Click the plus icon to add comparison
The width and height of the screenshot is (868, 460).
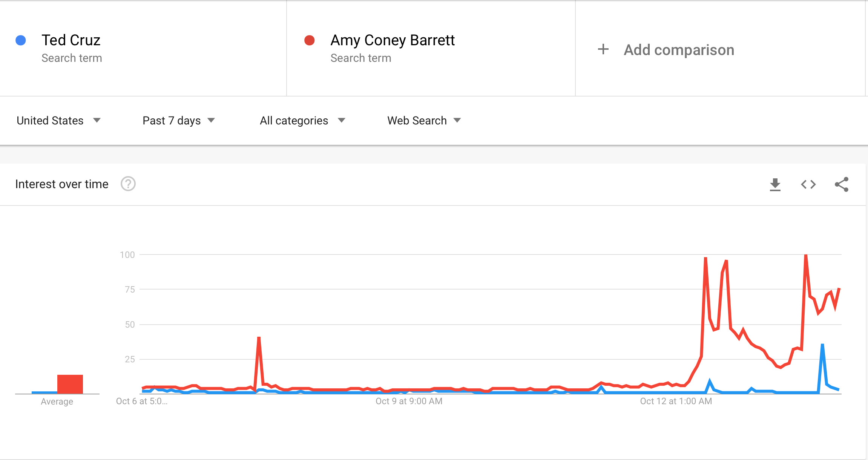pos(603,49)
